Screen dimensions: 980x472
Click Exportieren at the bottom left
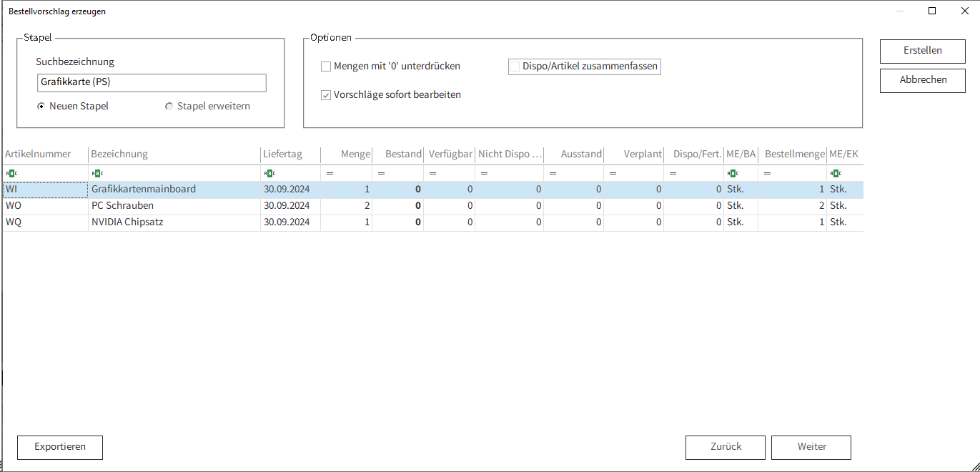pos(60,447)
